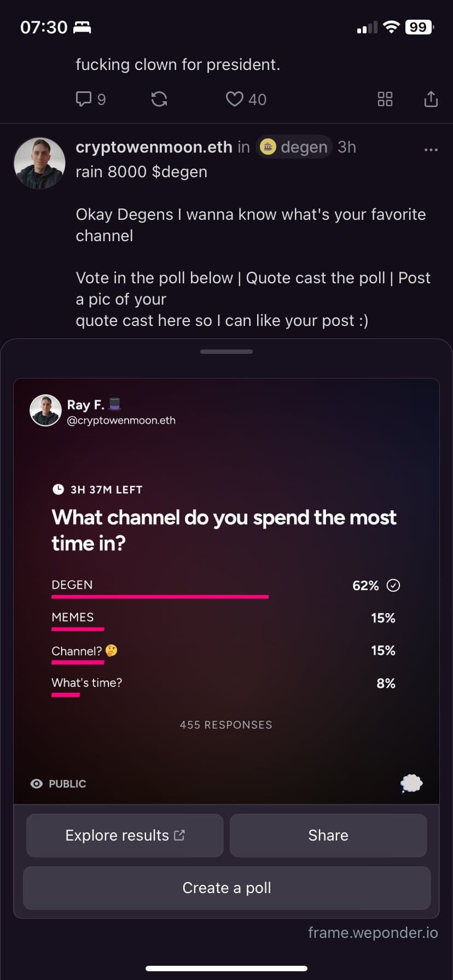Tap the checkmark circle beside 62%
The image size is (453, 980).
click(x=393, y=586)
